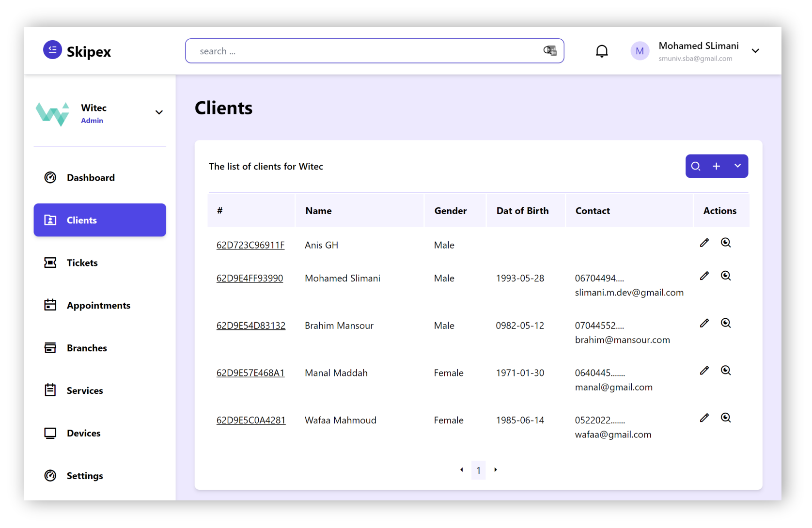Navigate to Tickets in sidebar
812x528 pixels.
click(82, 263)
